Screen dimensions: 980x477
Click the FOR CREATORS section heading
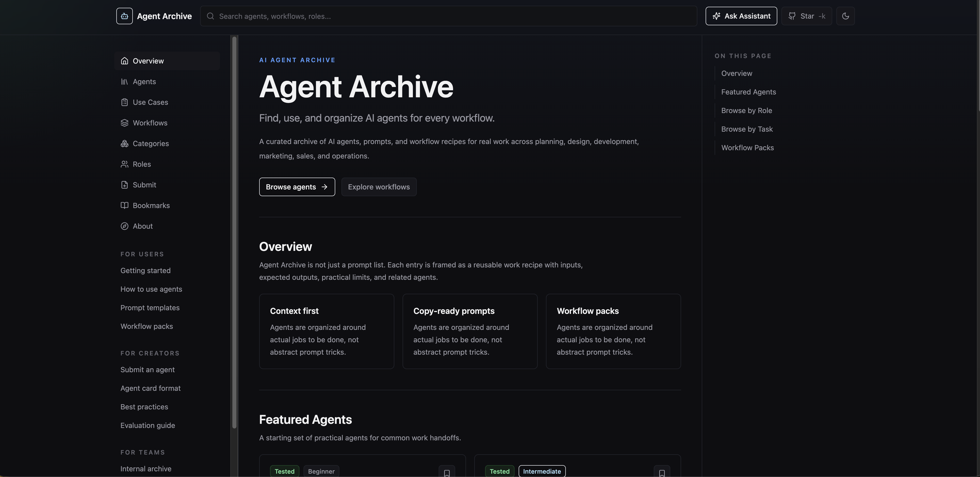click(150, 353)
